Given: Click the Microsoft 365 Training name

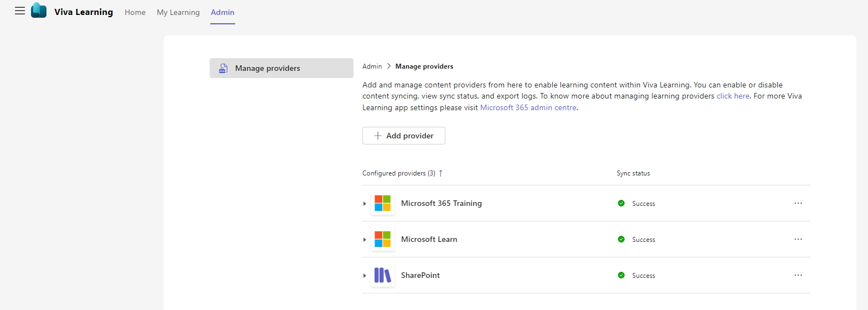Looking at the screenshot, I should click(441, 203).
